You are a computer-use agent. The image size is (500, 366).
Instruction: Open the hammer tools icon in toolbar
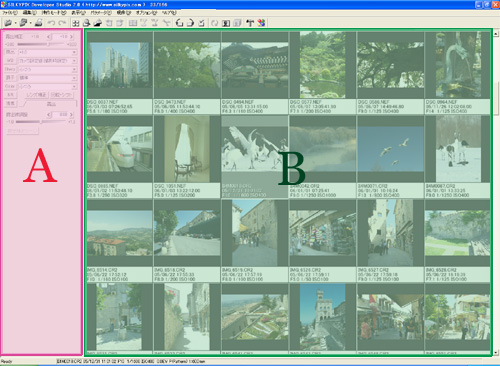[x=250, y=23]
